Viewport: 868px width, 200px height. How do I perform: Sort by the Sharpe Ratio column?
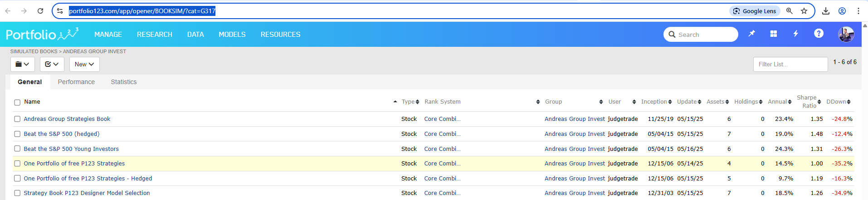809,102
